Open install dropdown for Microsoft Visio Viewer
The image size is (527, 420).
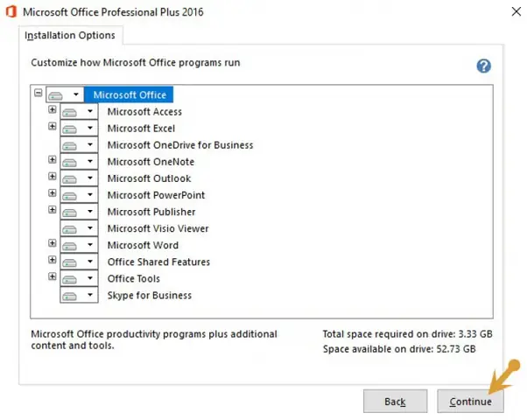[x=79, y=228]
